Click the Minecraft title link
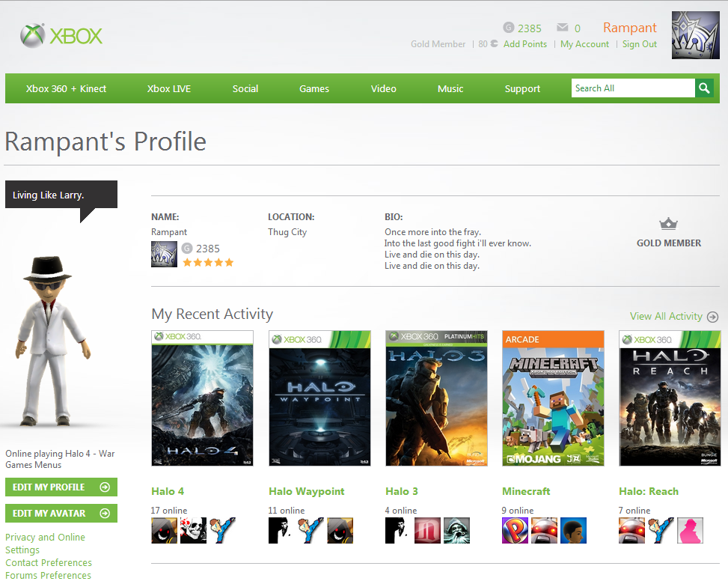The height and width of the screenshot is (581, 728). pos(526,491)
